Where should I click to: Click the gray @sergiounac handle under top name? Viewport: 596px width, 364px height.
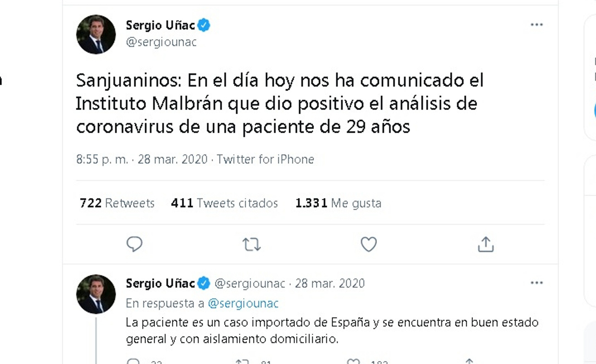161,42
